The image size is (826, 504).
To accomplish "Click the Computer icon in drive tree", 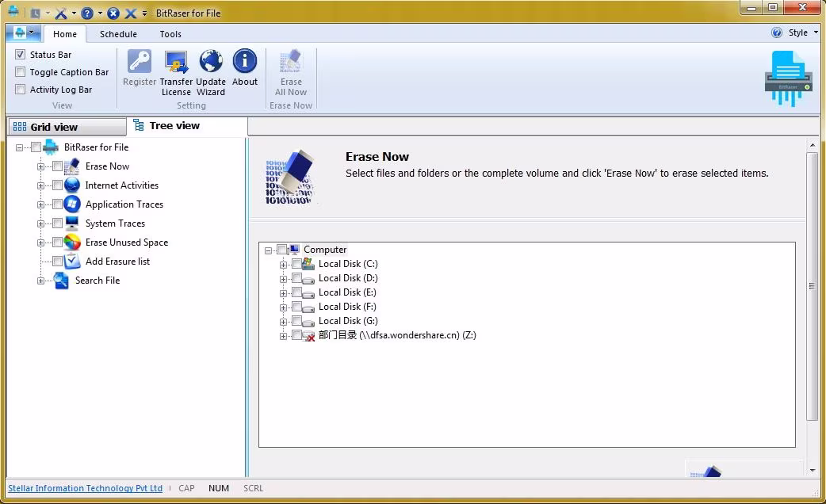I will point(294,249).
